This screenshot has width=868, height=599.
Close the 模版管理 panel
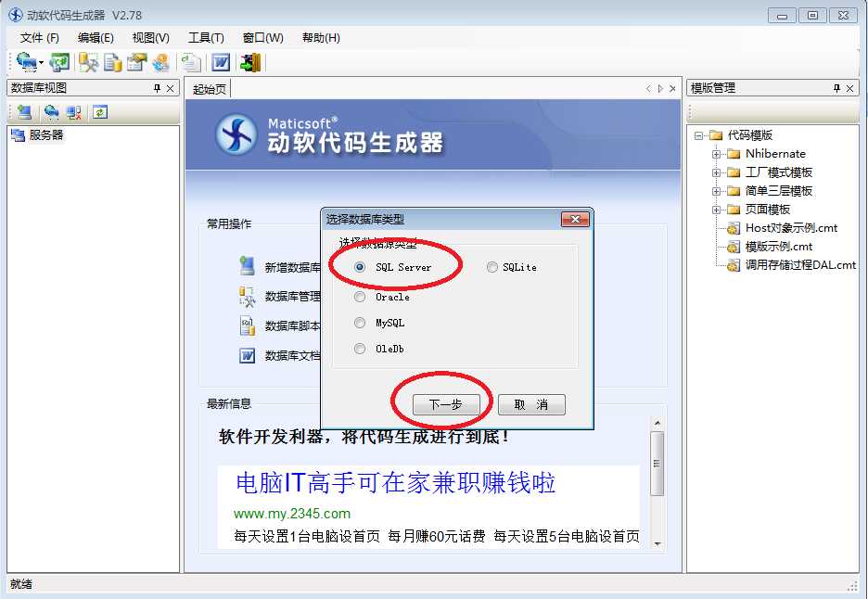click(849, 88)
